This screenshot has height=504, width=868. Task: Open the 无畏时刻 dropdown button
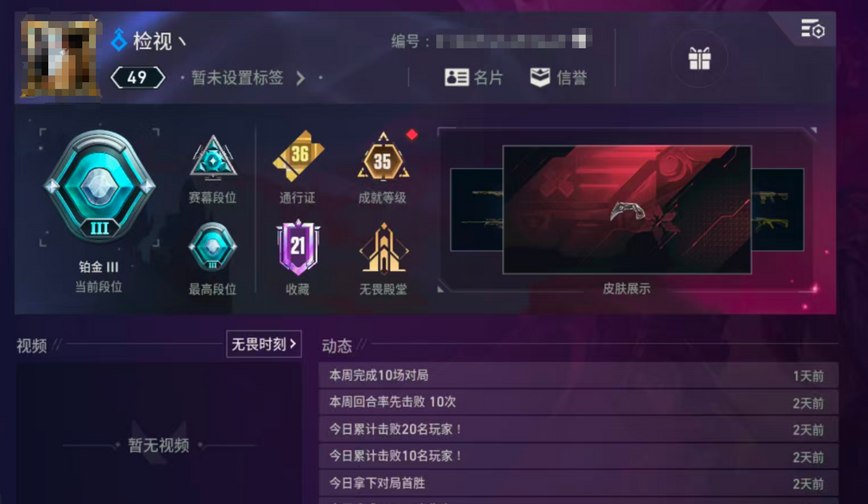(x=264, y=345)
